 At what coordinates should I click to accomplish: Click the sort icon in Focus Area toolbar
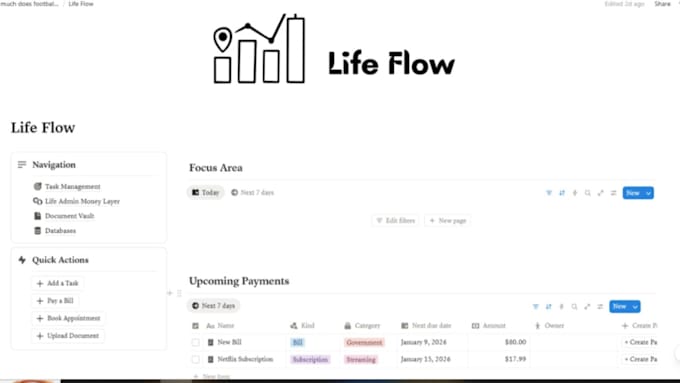tap(562, 193)
